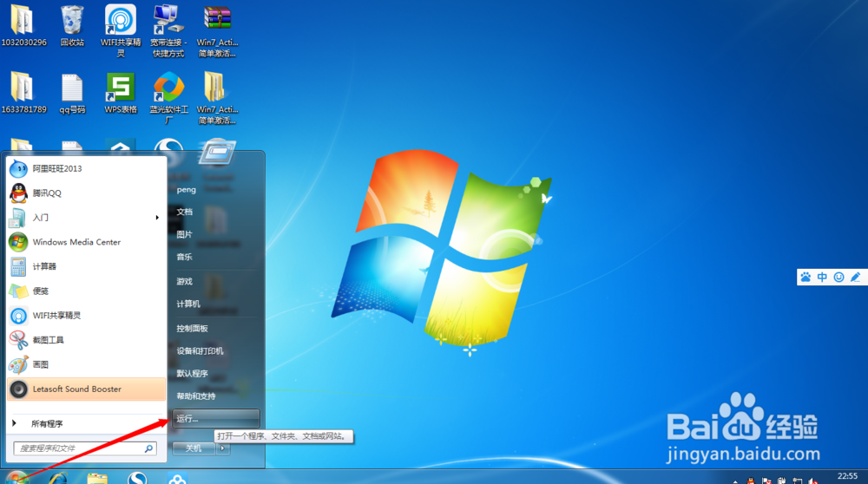This screenshot has width=868, height=484.
Task: Open 阿里旺旺2013 from the Start menu
Action: [x=86, y=168]
